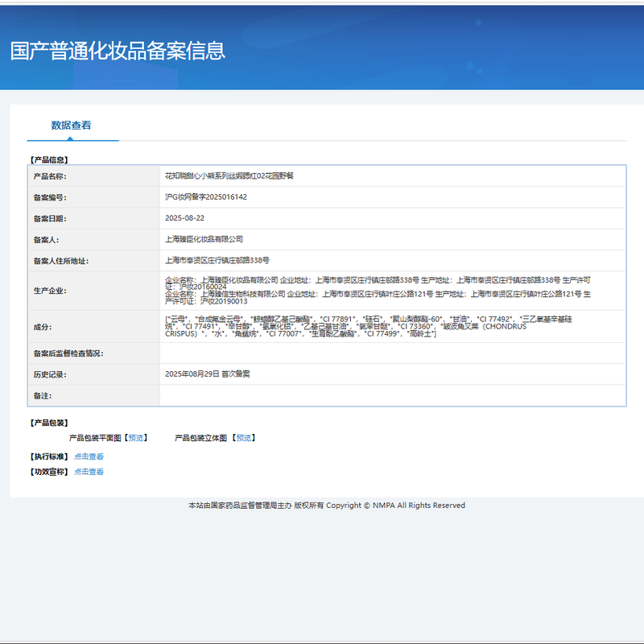
Task: Click the 生产企业 details cell
Action: (x=378, y=291)
